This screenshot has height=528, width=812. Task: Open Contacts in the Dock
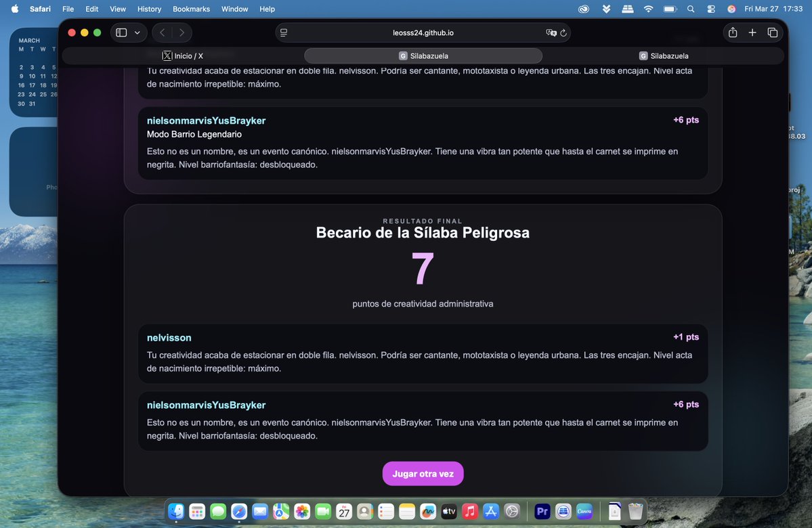[x=365, y=512]
